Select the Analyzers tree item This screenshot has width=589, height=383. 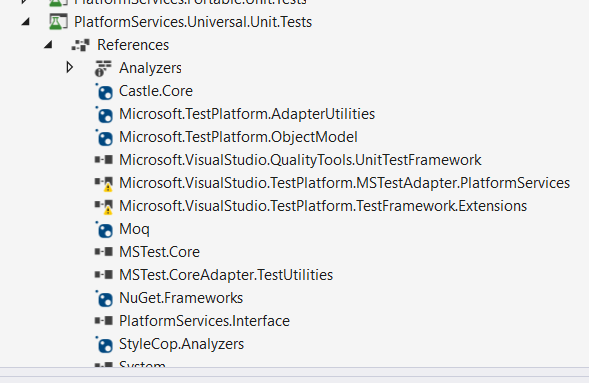[150, 68]
